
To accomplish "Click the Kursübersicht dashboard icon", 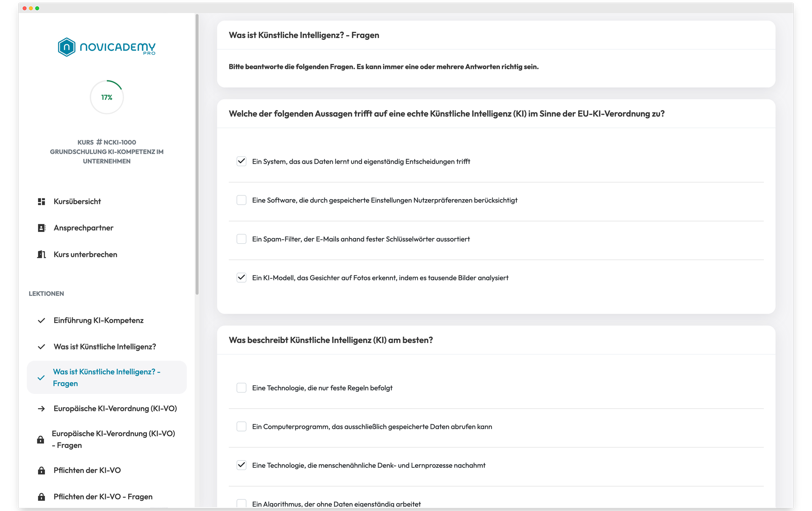I will coord(41,201).
